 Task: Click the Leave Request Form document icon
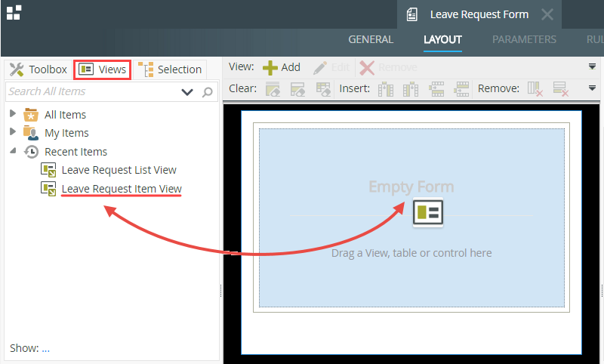click(x=411, y=14)
